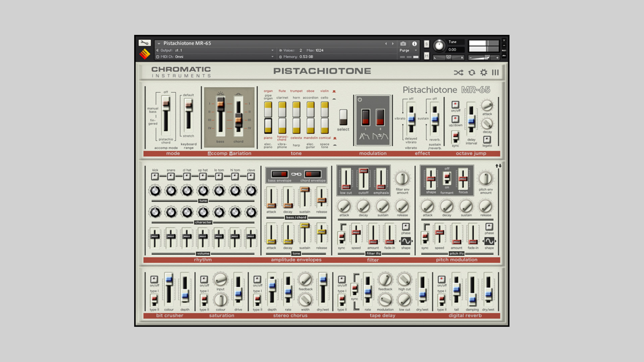Toggle octave jump up/down button
The height and width of the screenshot is (362, 644).
pos(455,119)
